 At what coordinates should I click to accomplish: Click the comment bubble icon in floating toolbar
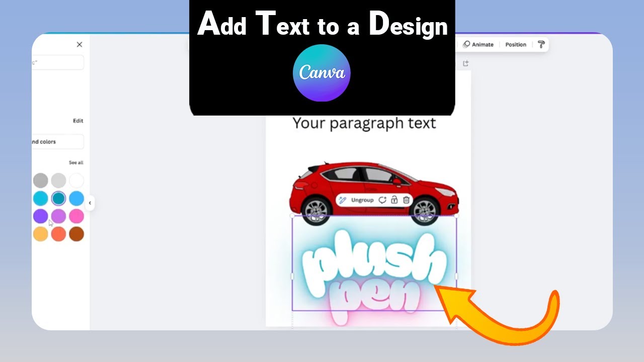382,200
